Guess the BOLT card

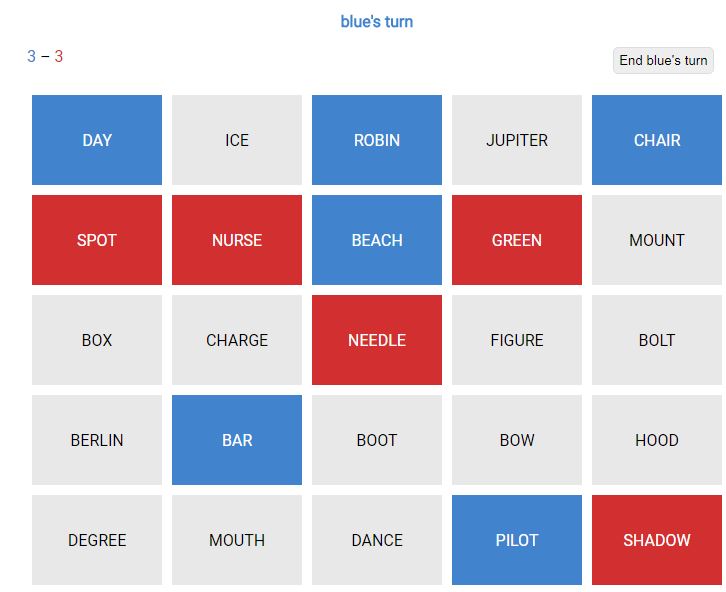[657, 340]
